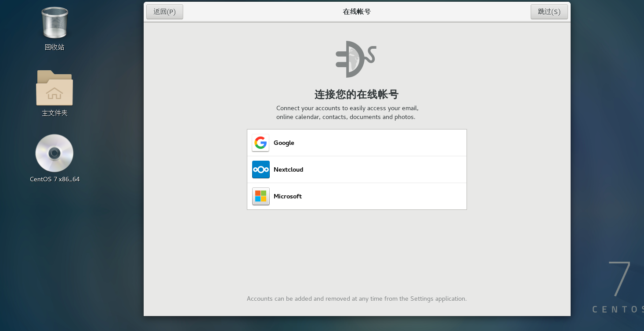Click the 回收站 desktop label text
Viewport: 644px width, 331px height.
[x=54, y=47]
